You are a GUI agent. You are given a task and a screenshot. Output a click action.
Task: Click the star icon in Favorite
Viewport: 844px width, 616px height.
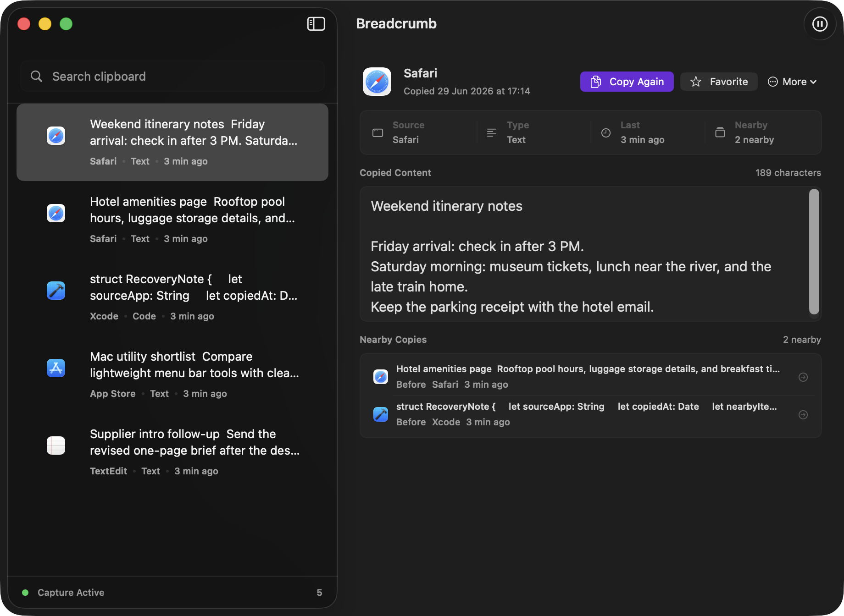click(x=696, y=82)
